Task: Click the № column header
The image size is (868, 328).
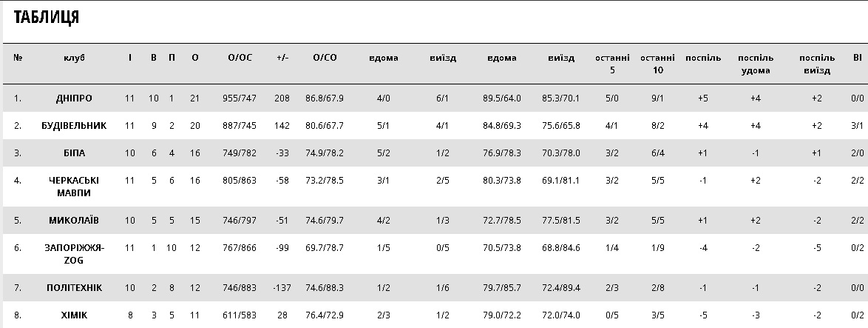Action: pyautogui.click(x=18, y=58)
